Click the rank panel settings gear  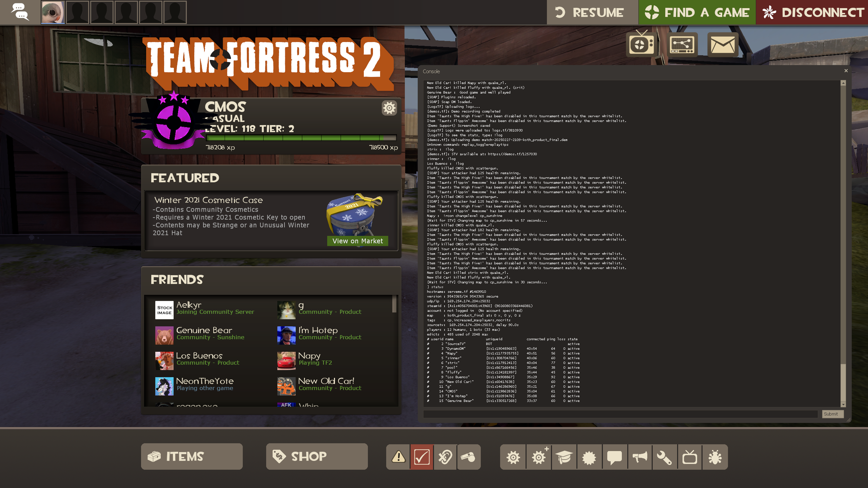(389, 108)
